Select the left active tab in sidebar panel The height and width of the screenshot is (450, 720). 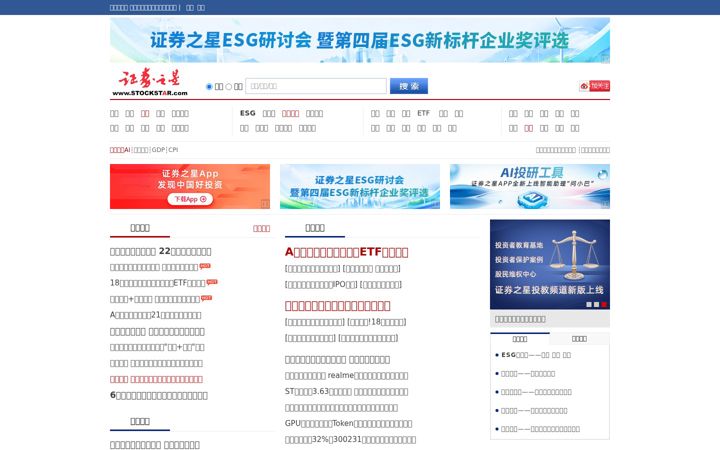coord(520,338)
